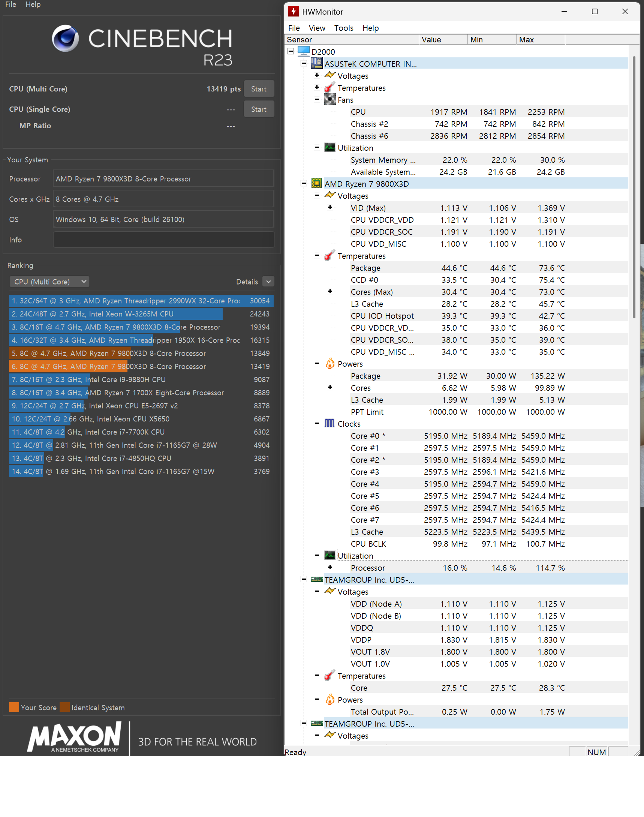The image size is (644, 817).
Task: Open the CPU (Multi Core) ranking dropdown
Action: point(49,281)
